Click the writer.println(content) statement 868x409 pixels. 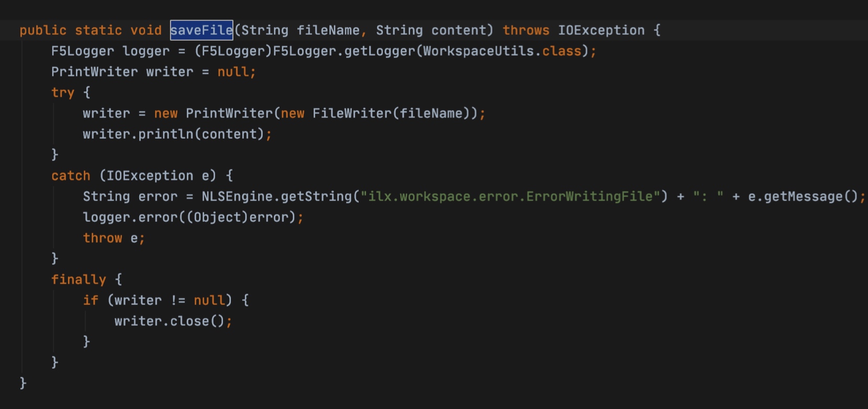(x=177, y=134)
